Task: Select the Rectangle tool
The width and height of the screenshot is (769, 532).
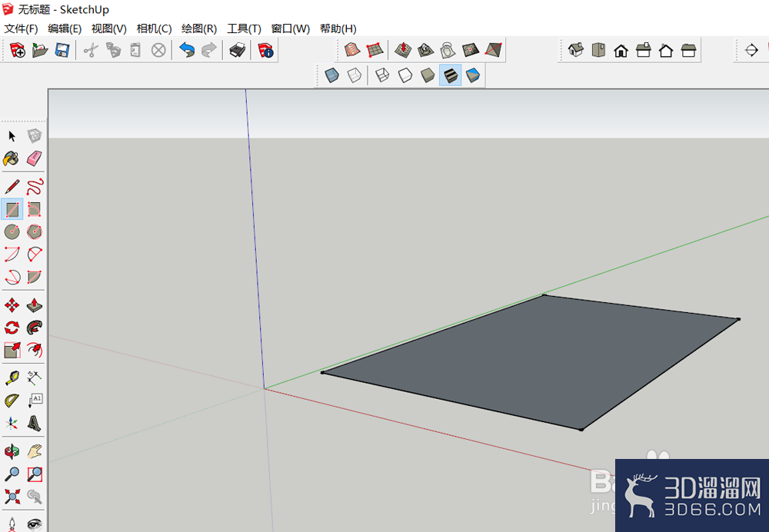Action: pyautogui.click(x=12, y=209)
